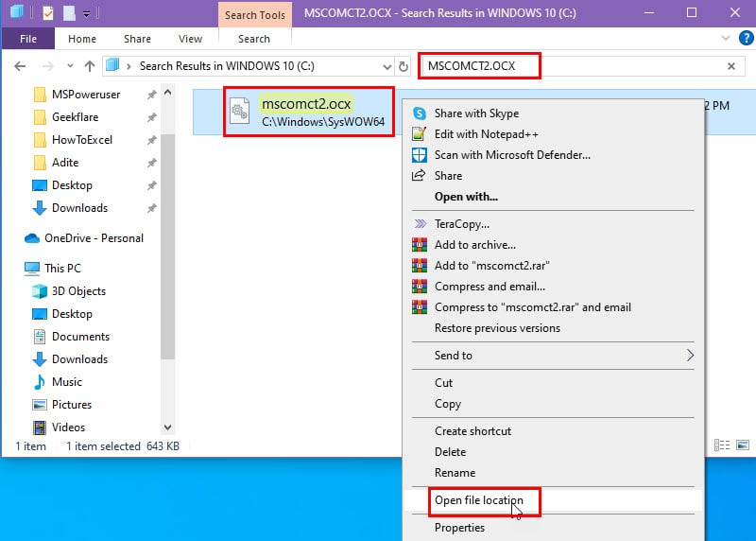The height and width of the screenshot is (541, 756).
Task: Open Explorer Help question mark icon
Action: tap(746, 38)
